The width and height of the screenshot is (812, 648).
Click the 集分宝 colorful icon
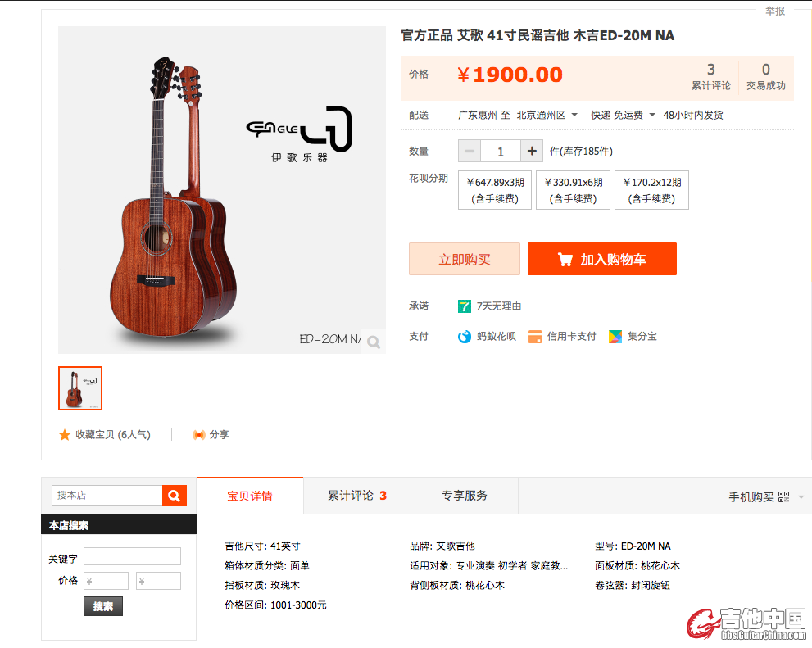coord(615,337)
